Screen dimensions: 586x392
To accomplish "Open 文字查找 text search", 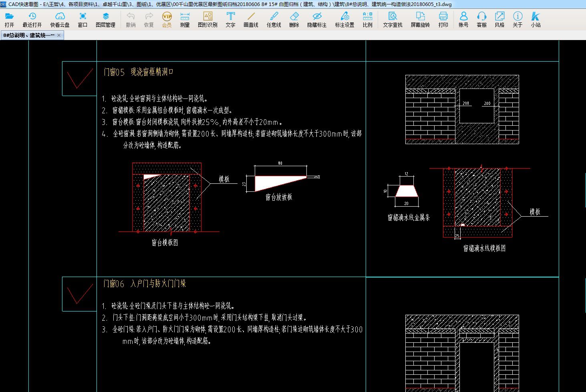I will 393,20.
